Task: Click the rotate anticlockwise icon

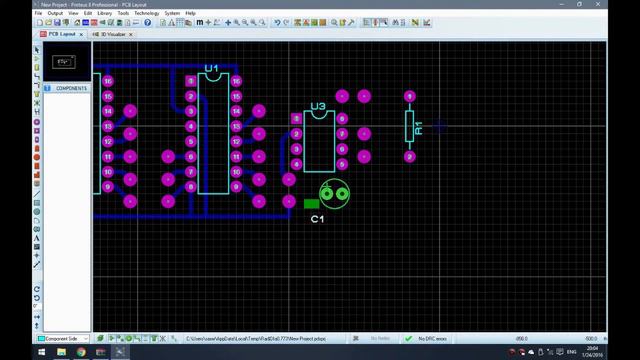Action: [x=37, y=298]
